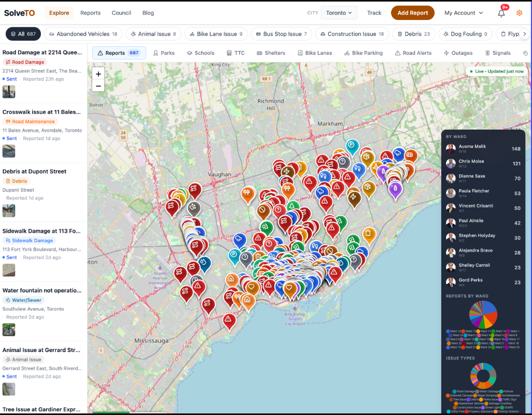
Task: Zoom in on the map
Action: point(99,73)
